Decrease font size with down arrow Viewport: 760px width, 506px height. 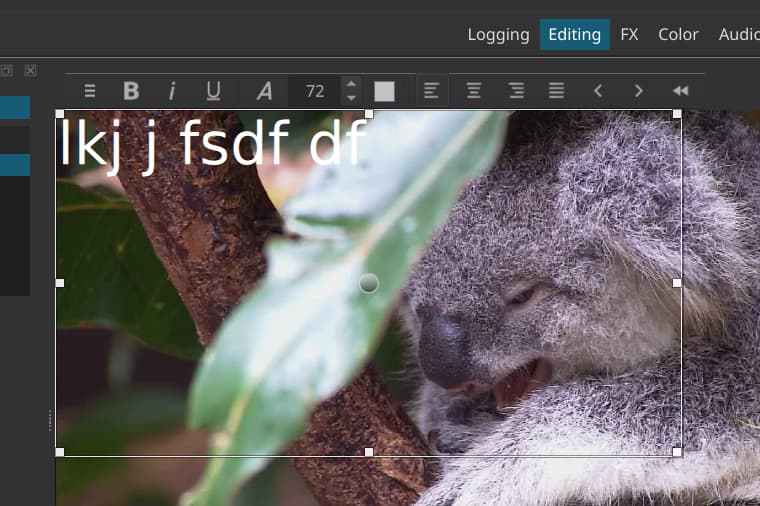(x=351, y=98)
